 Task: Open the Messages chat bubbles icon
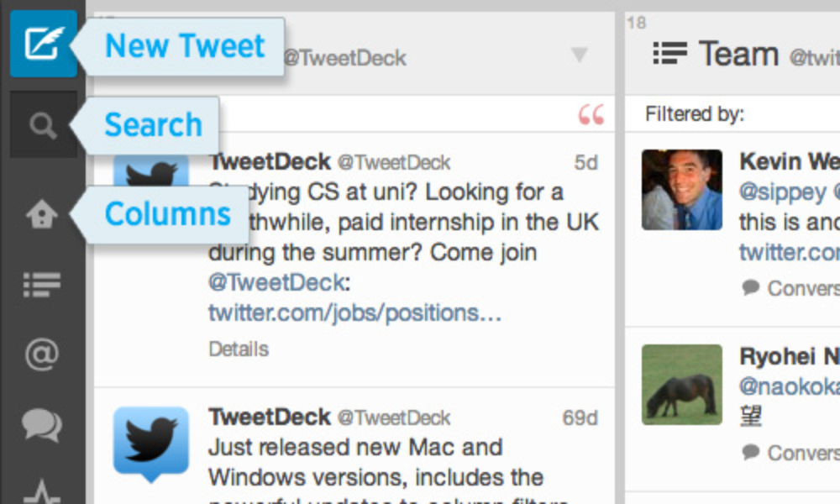(x=42, y=424)
